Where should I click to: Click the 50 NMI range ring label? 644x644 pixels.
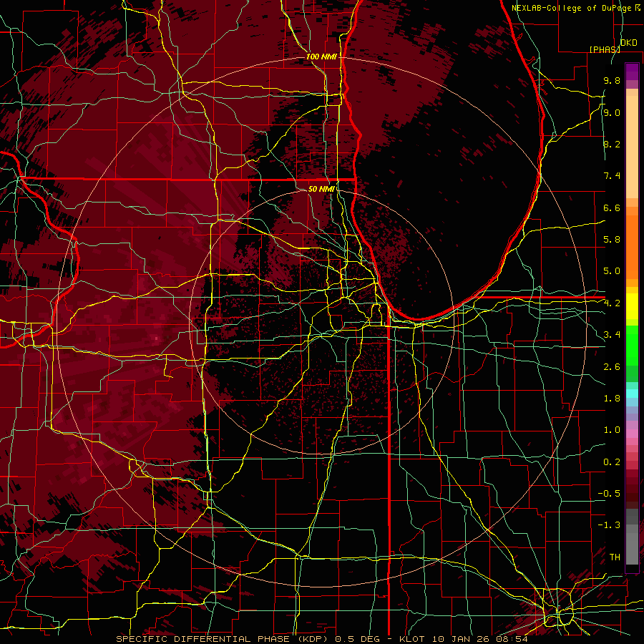(x=321, y=189)
